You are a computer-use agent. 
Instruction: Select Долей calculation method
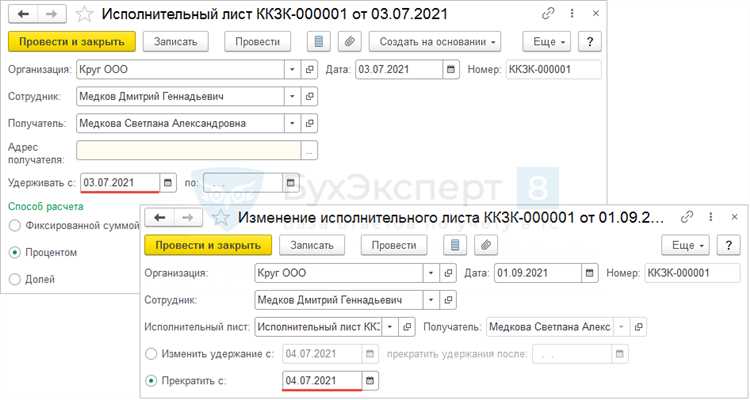click(x=15, y=279)
